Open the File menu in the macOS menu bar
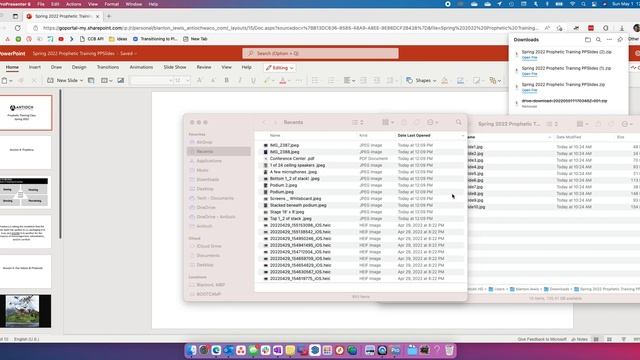Screen dimensions: 640x360 (x=41, y=4)
